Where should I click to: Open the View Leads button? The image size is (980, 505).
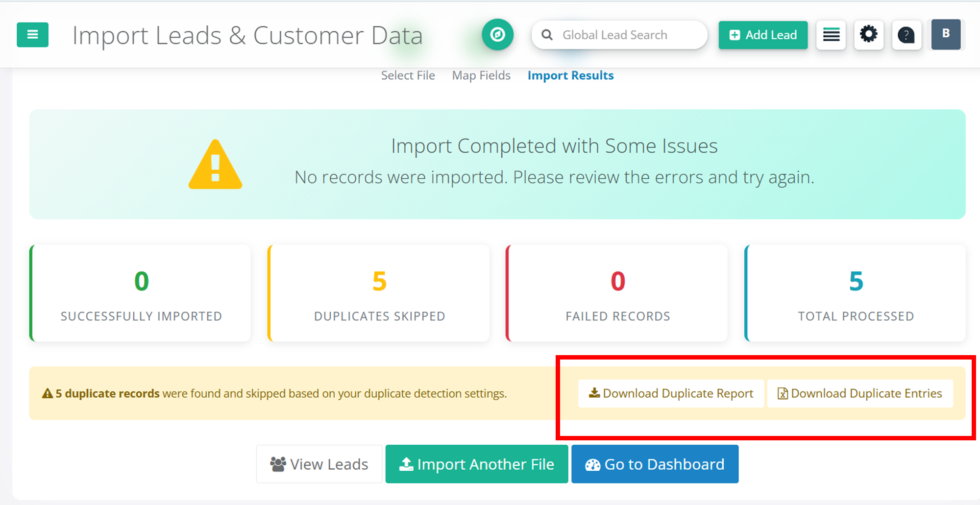[x=319, y=464]
